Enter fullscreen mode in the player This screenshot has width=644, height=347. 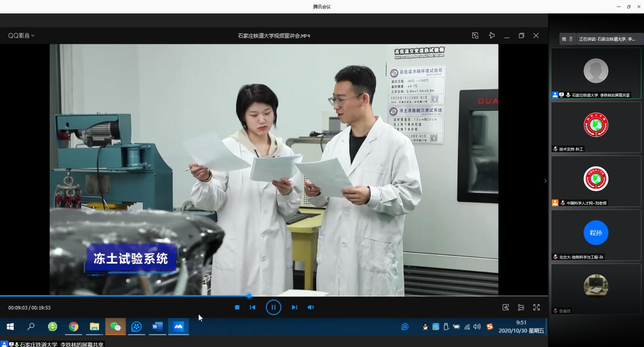[536, 307]
